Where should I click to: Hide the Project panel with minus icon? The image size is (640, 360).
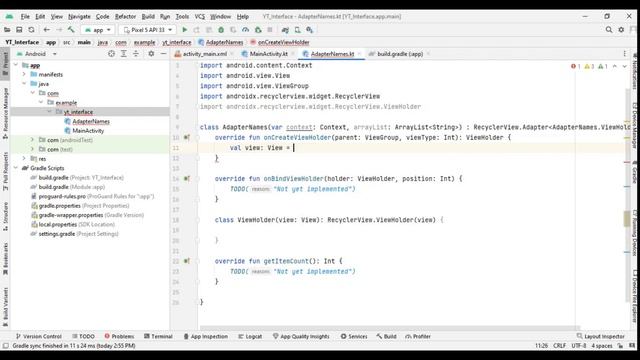click(163, 54)
